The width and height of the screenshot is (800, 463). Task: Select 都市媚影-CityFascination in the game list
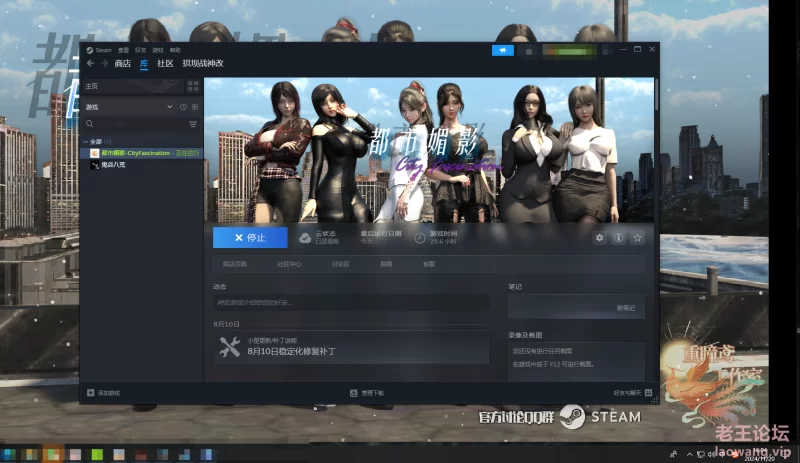[x=141, y=153]
